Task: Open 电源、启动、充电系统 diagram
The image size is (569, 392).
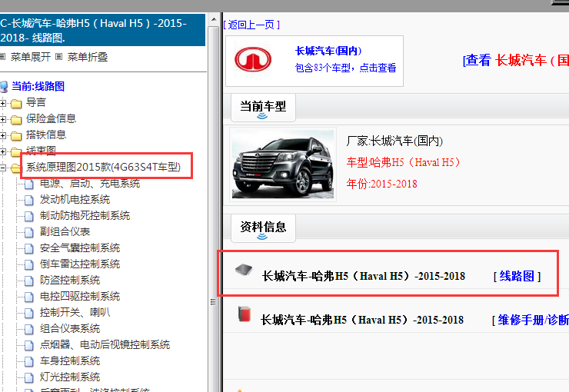Action: pos(90,184)
